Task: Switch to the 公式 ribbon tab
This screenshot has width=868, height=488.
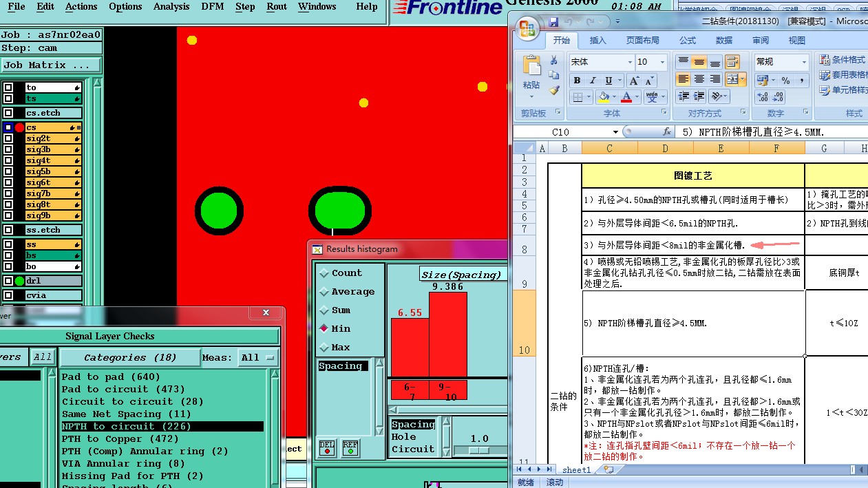Action: coord(688,41)
